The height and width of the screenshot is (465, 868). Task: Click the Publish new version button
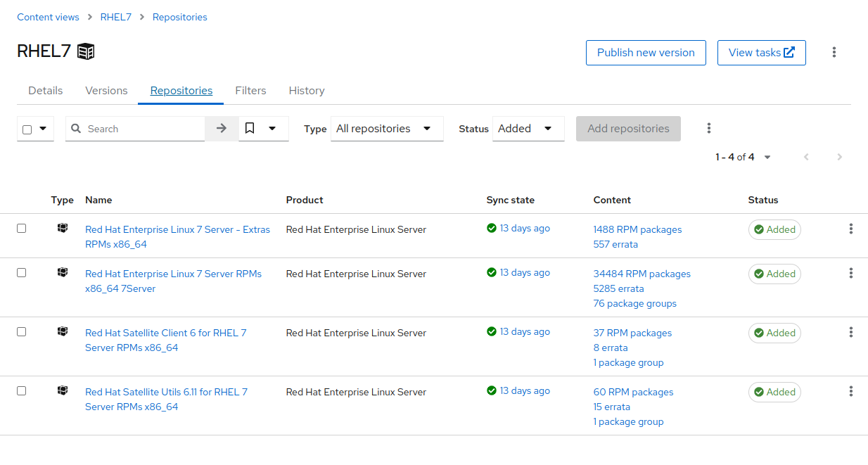646,52
